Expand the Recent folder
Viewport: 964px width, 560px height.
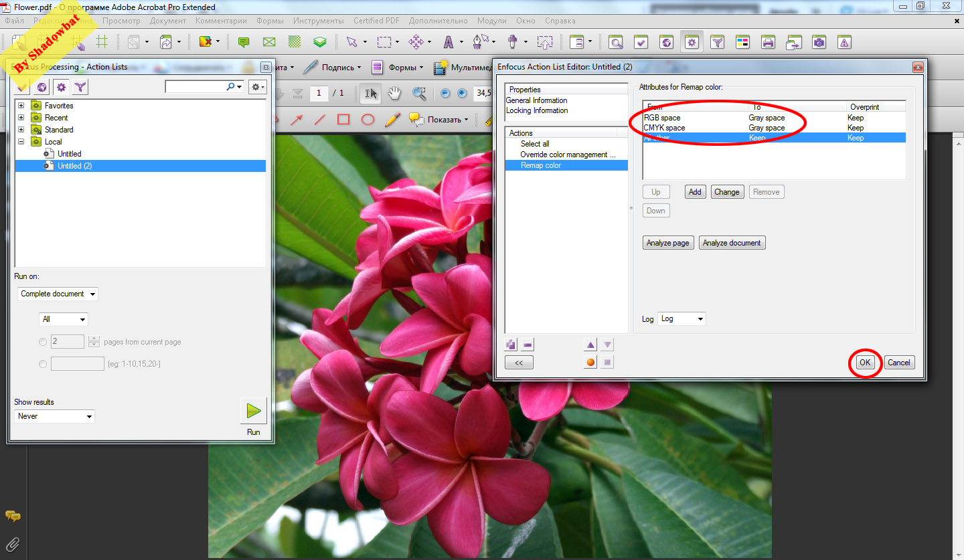[x=21, y=118]
